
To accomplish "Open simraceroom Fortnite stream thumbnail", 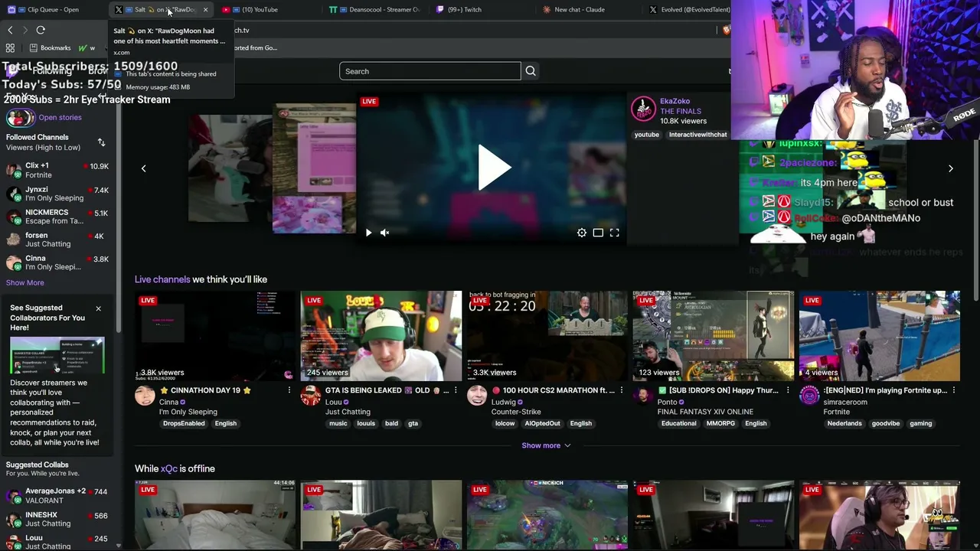I will tap(880, 335).
